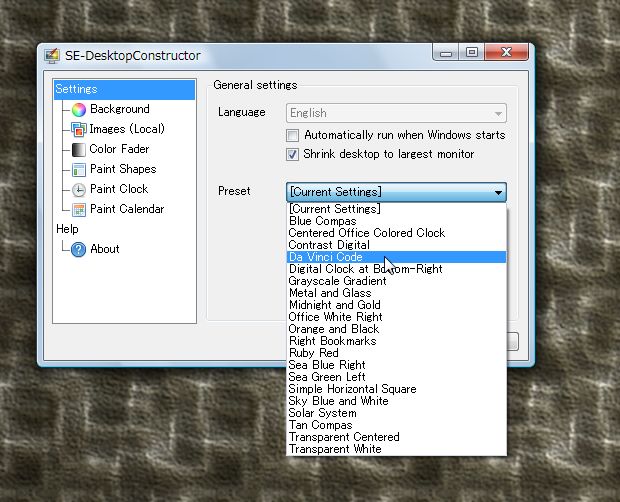Choose the Grayscale Gradient preset
The height and width of the screenshot is (502, 620).
coord(396,281)
